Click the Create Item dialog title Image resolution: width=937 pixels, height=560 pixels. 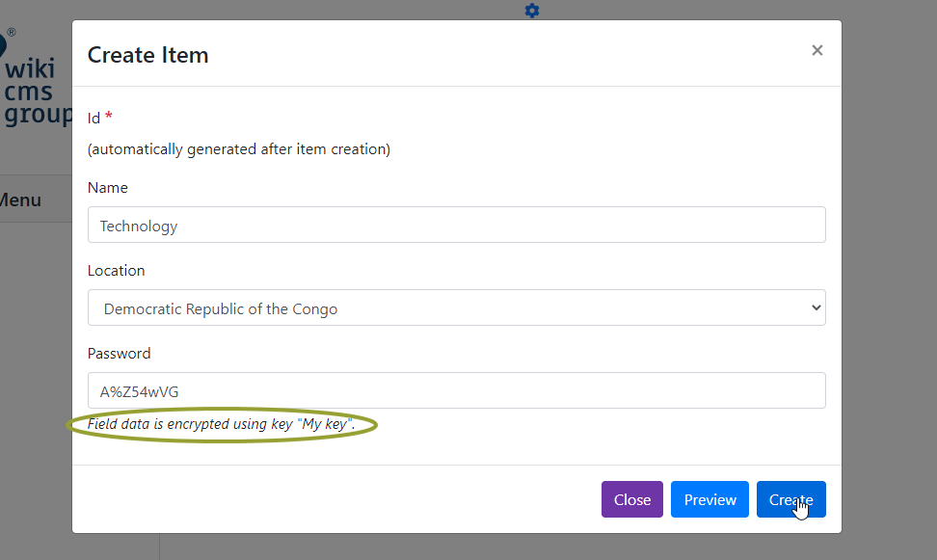[x=148, y=55]
